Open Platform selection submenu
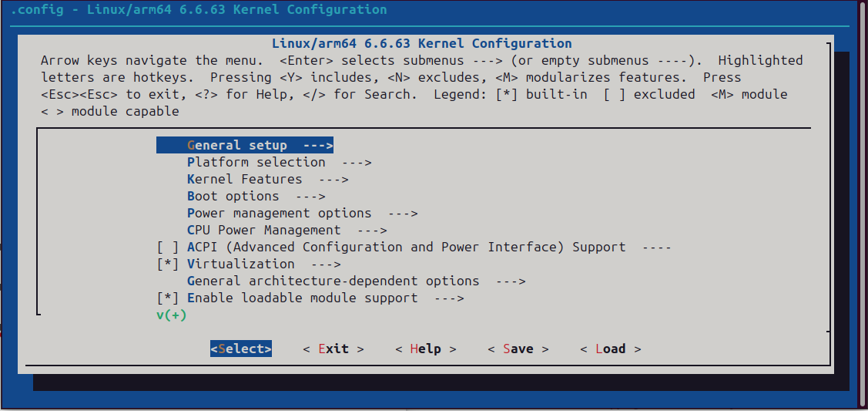Viewport: 868px width, 411px height. 279,162
